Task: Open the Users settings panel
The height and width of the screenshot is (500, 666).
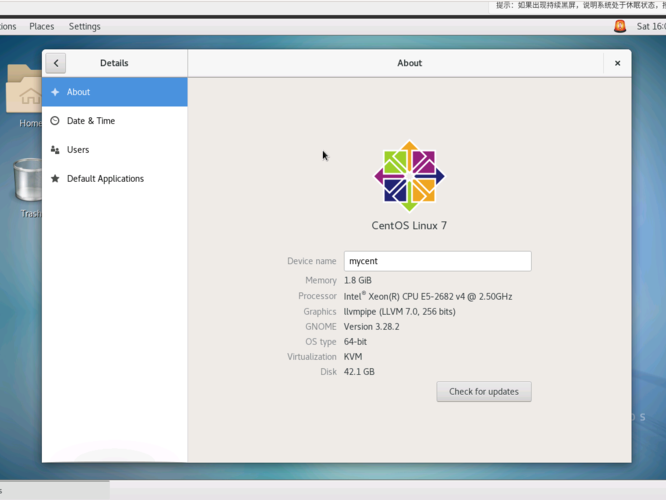Action: (x=115, y=150)
